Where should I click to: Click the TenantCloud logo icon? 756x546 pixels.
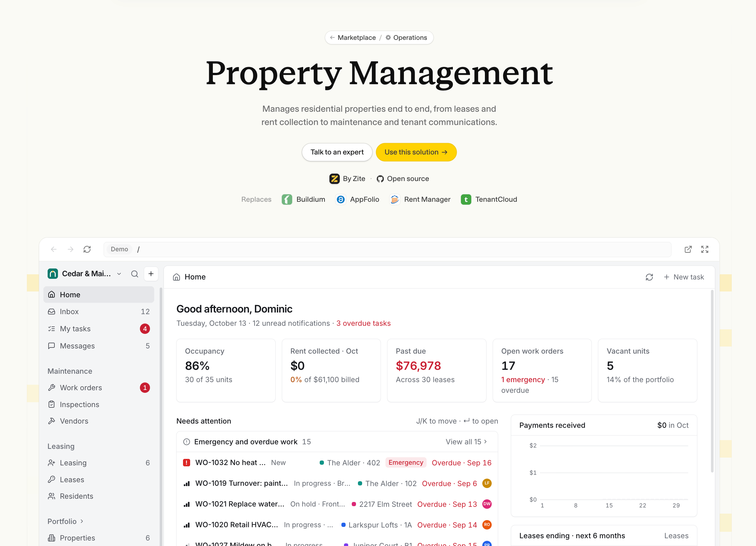pos(466,199)
